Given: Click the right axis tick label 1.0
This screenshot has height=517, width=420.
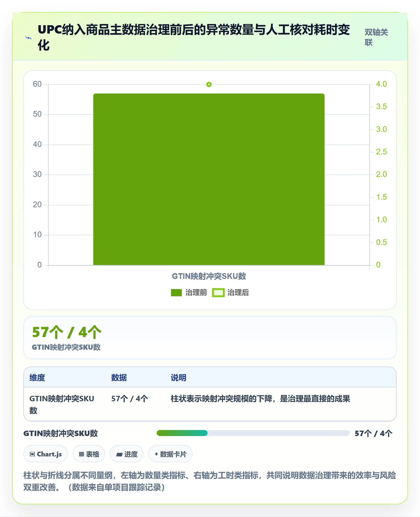Looking at the screenshot, I should [x=381, y=220].
